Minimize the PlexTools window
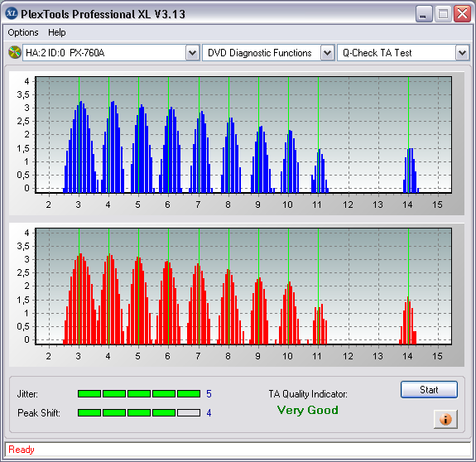 (424, 13)
